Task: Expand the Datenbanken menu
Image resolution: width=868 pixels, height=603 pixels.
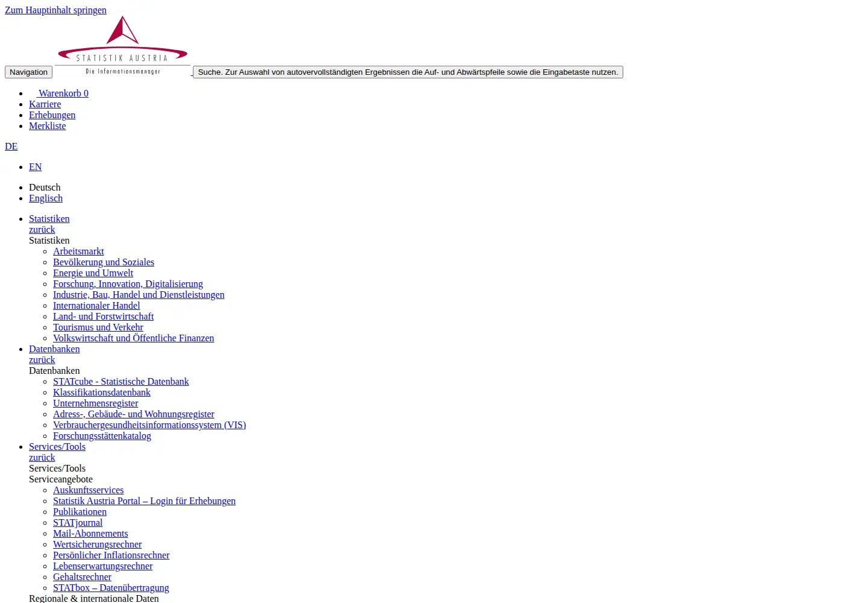Action: (54, 349)
